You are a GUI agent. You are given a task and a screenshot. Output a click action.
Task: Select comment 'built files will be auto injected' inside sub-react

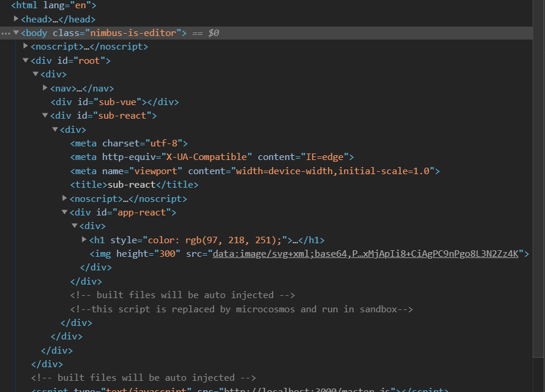coord(183,295)
